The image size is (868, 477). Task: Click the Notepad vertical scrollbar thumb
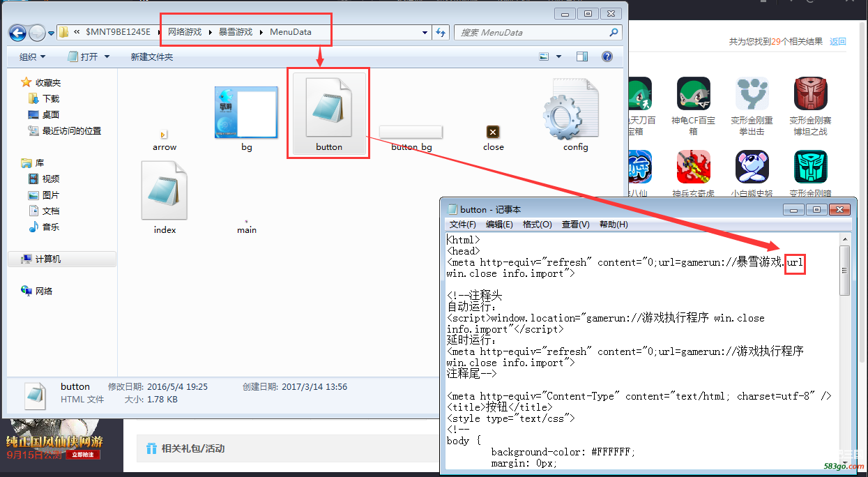coord(844,271)
